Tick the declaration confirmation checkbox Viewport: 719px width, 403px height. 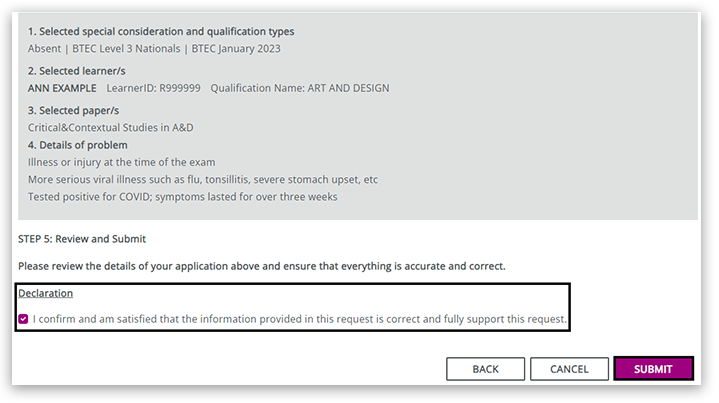(23, 320)
